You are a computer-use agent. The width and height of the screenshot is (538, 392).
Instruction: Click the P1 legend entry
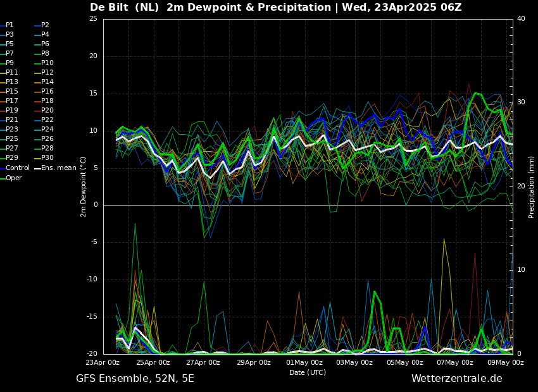pyautogui.click(x=7, y=25)
